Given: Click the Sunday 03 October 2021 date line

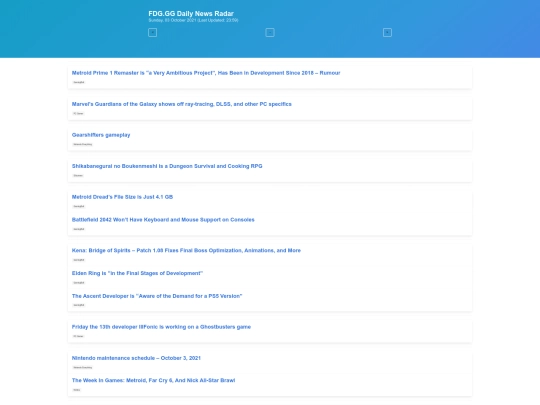Looking at the screenshot, I should point(193,20).
